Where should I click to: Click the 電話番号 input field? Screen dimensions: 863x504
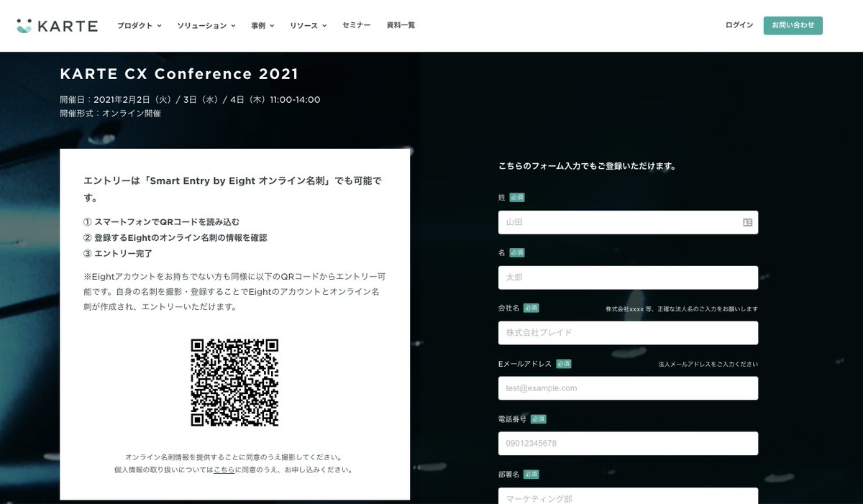click(x=628, y=444)
